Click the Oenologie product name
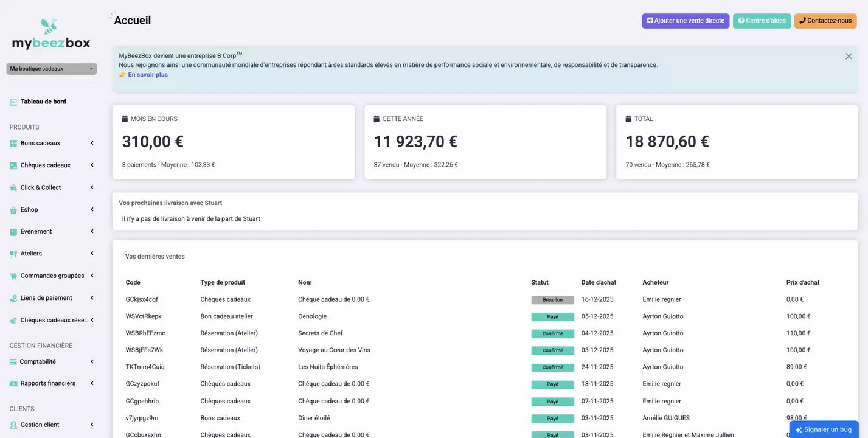The image size is (868, 438). 313,316
